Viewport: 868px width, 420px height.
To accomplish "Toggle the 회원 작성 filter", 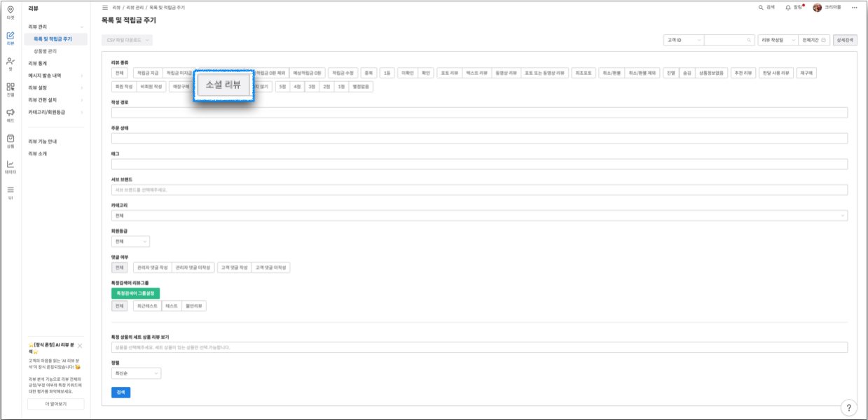I will click(123, 87).
